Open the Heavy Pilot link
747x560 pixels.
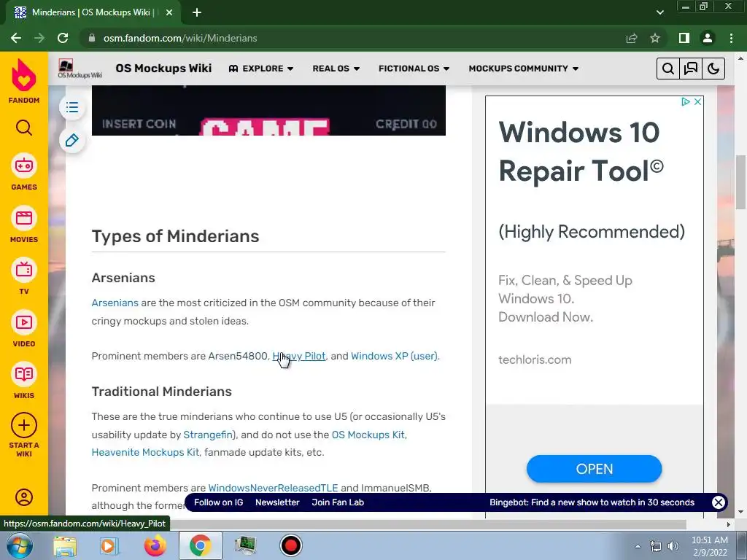pyautogui.click(x=299, y=356)
